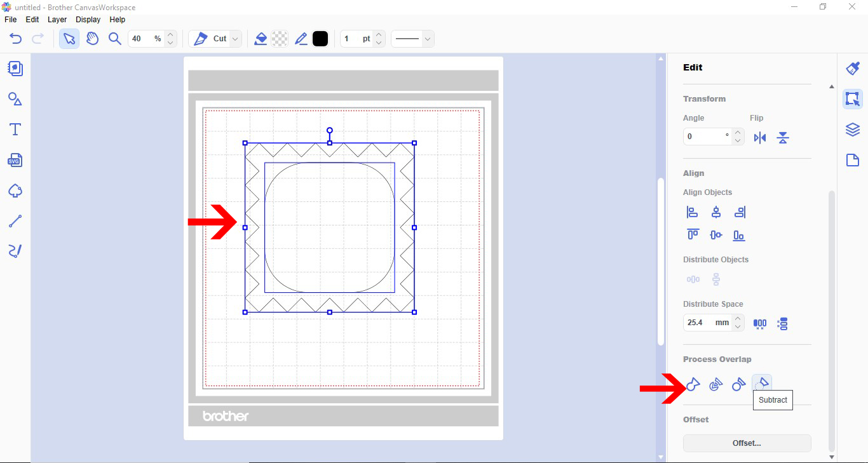Click the Offset... button
Screen dimensions: 868x463
pos(747,443)
